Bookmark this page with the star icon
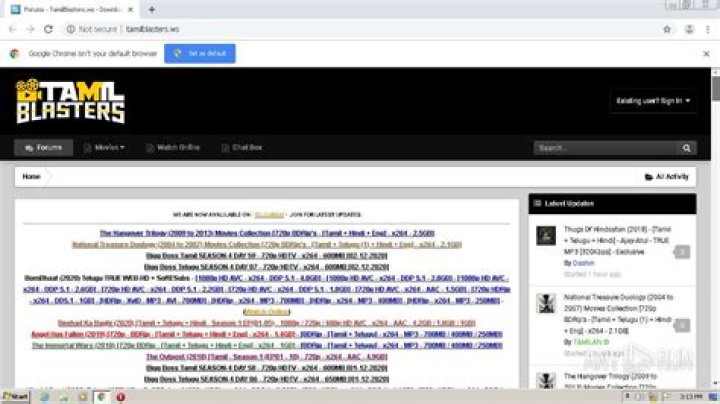The image size is (720, 404). pos(667,29)
